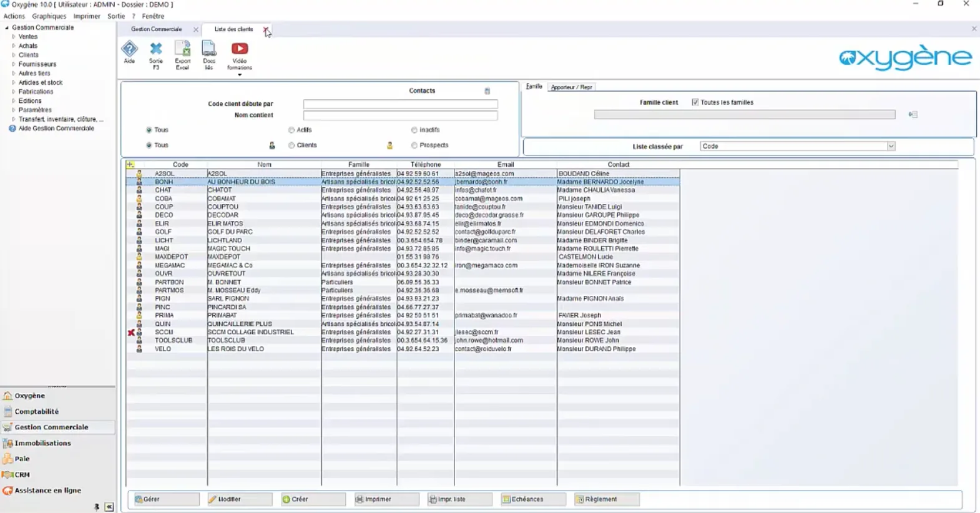This screenshot has width=980, height=513.
Task: Click the Code client débute par field
Action: pos(400,104)
